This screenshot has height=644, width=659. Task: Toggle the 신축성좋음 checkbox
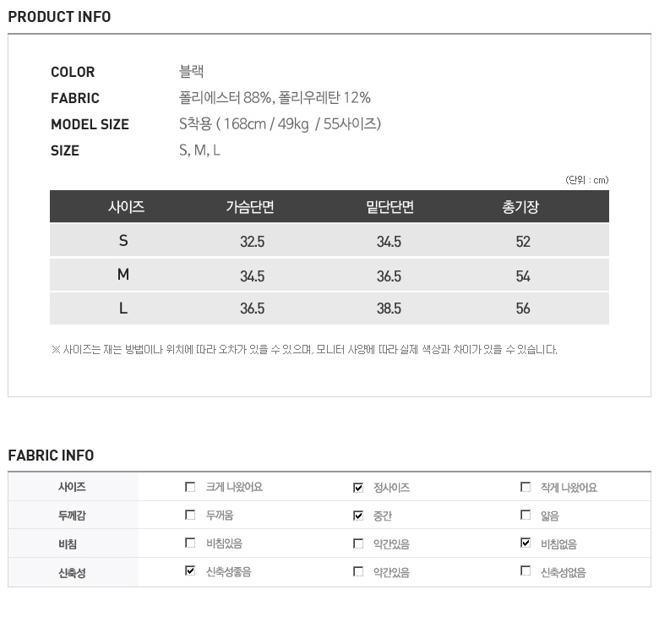[x=190, y=571]
